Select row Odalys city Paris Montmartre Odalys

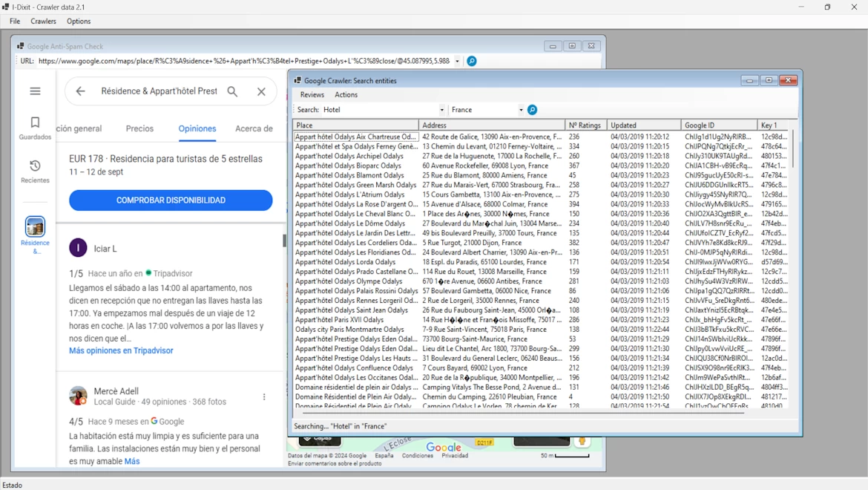click(540, 330)
